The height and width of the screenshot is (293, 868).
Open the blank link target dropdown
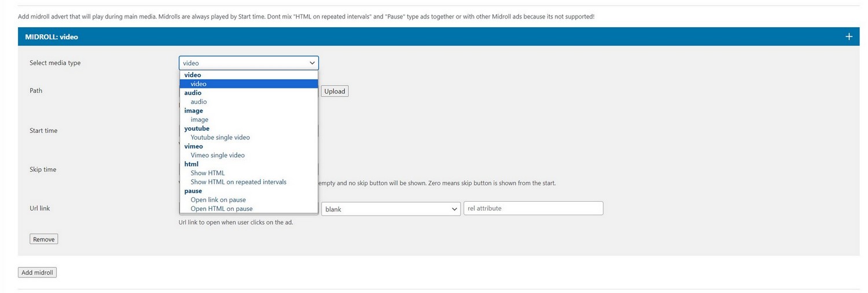391,209
